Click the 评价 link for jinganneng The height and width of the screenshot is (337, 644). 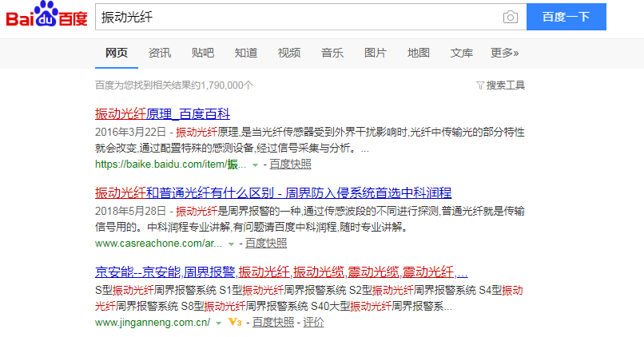coord(313,323)
